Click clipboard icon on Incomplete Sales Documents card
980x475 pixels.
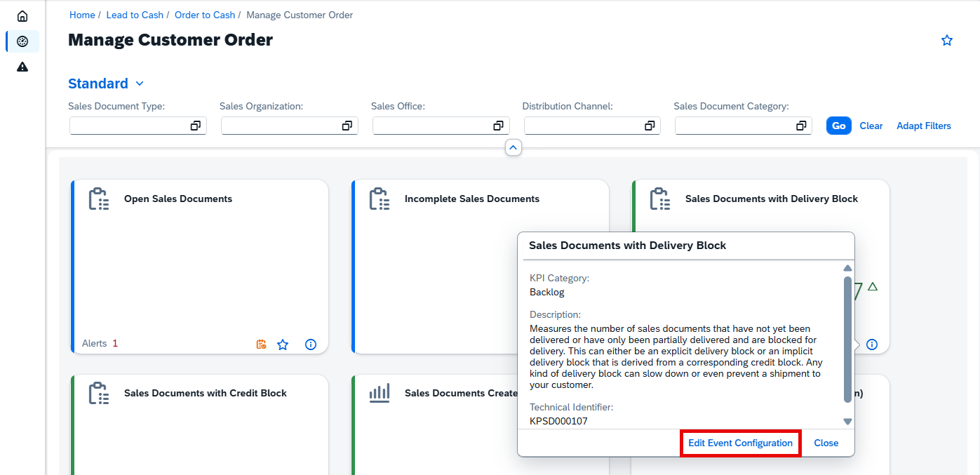click(x=380, y=199)
